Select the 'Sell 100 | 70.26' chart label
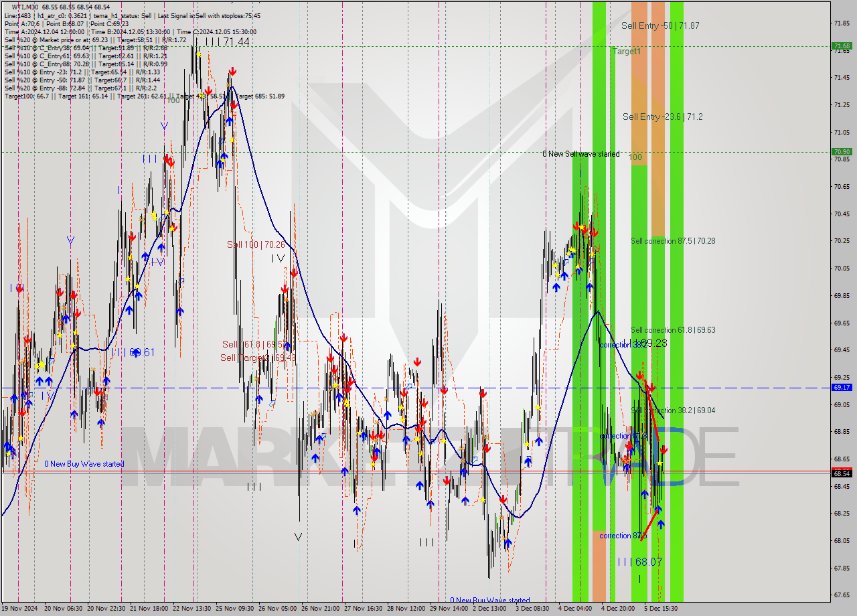Image resolution: width=857 pixels, height=616 pixels. pos(256,244)
